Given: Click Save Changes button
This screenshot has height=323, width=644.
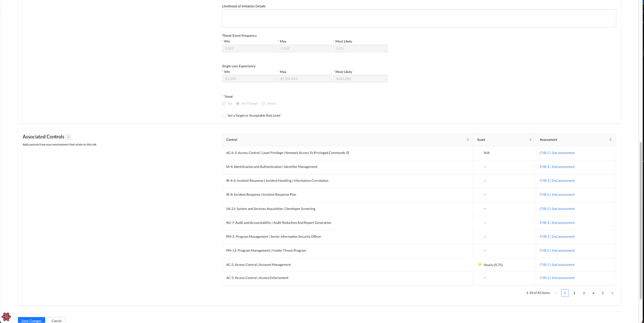Looking at the screenshot, I should coord(31,321).
